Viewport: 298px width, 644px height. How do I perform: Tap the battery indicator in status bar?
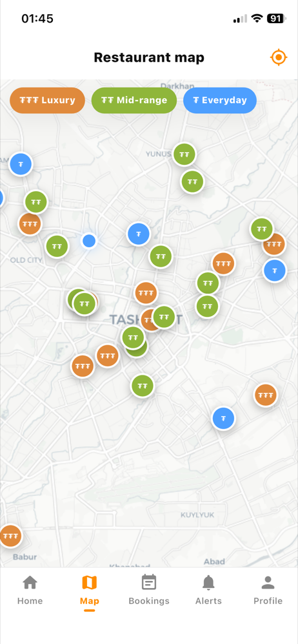275,19
